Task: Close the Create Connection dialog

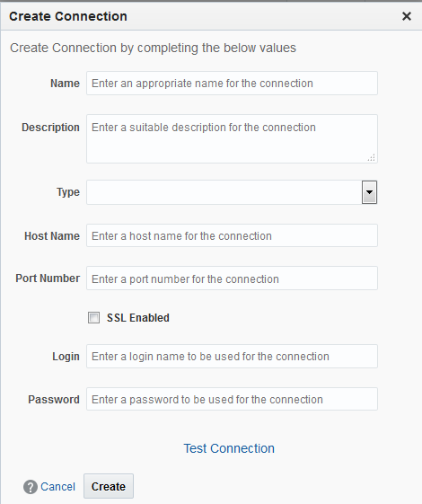Action: [407, 16]
